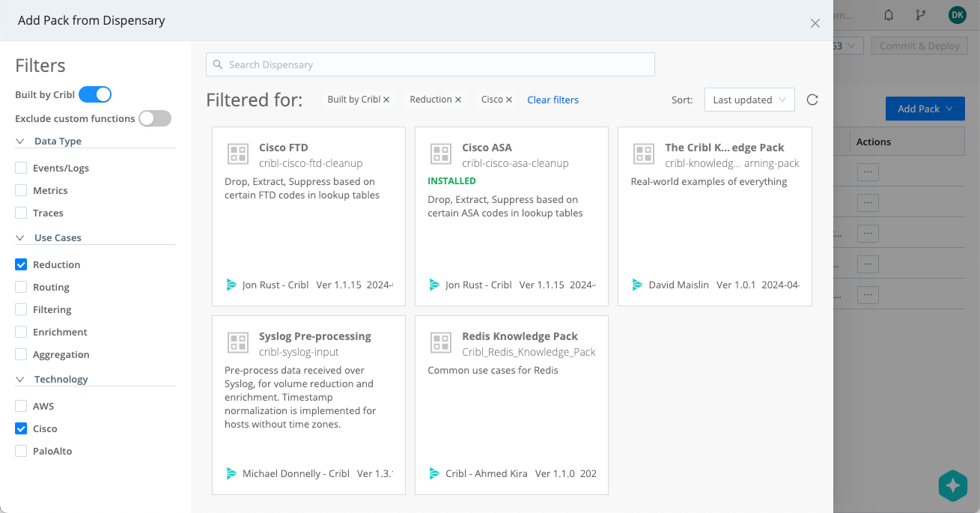
Task: Click the refresh icon beside the Sort dropdown
Action: point(812,100)
